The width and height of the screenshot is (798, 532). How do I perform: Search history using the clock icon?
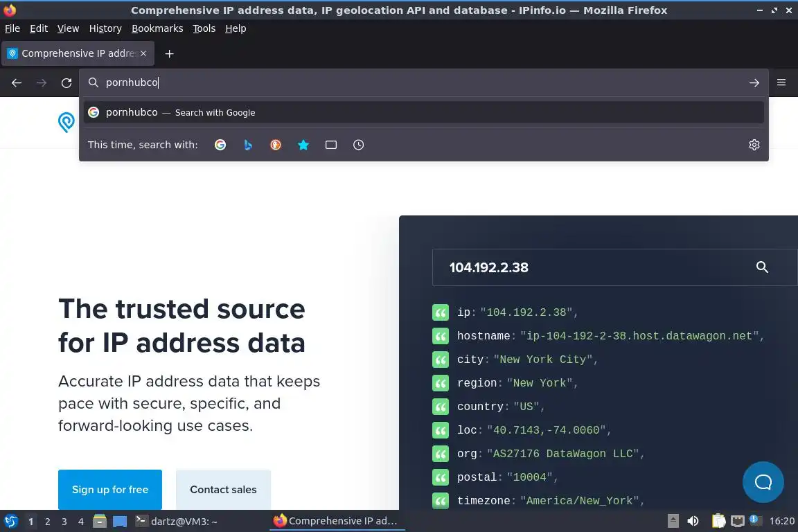[x=358, y=145]
